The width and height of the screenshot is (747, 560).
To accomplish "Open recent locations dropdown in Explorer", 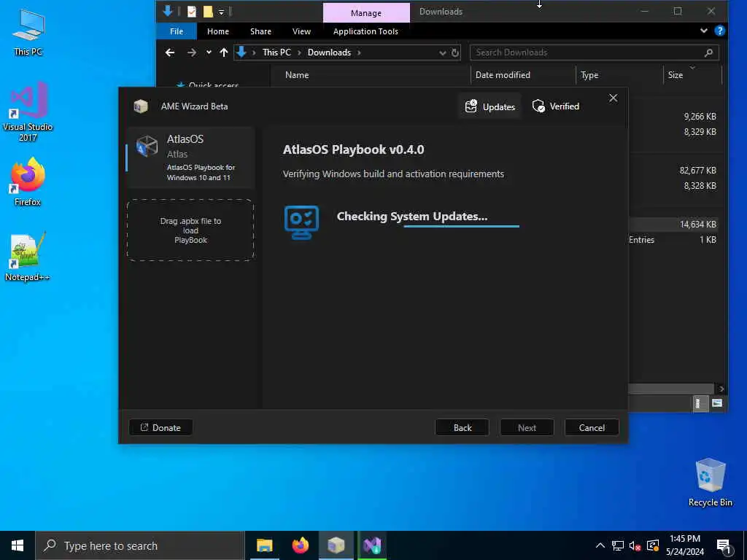I will coord(209,52).
